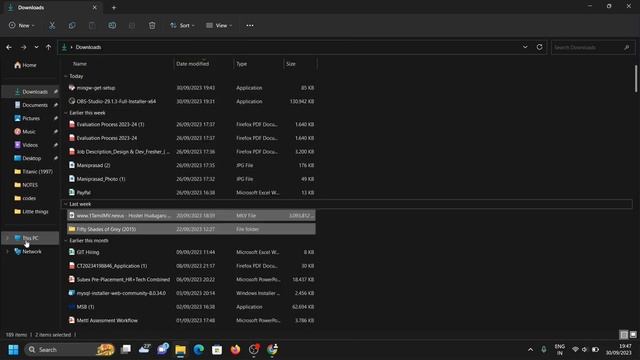Open Windows Start menu

[13, 349]
